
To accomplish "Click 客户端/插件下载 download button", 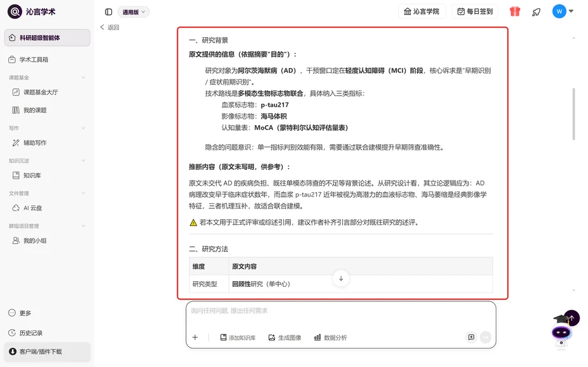I will (x=47, y=352).
